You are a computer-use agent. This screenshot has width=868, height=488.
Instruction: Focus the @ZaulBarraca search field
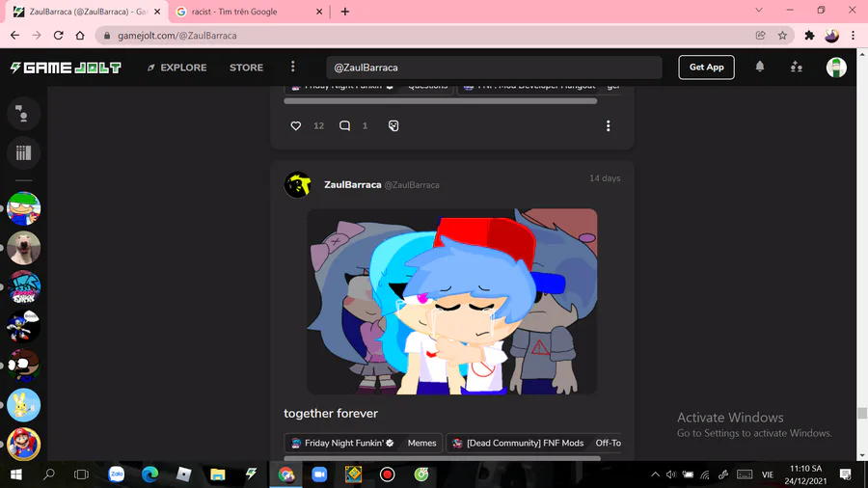(494, 68)
